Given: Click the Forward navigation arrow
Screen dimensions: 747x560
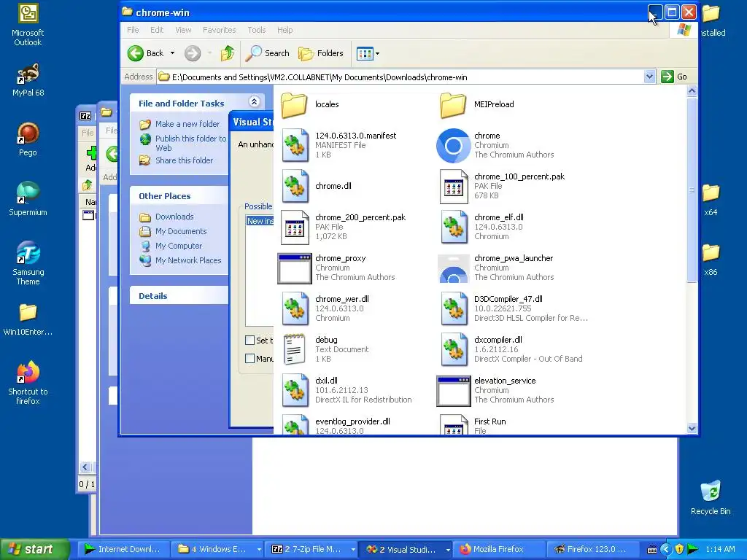Looking at the screenshot, I should pyautogui.click(x=193, y=53).
